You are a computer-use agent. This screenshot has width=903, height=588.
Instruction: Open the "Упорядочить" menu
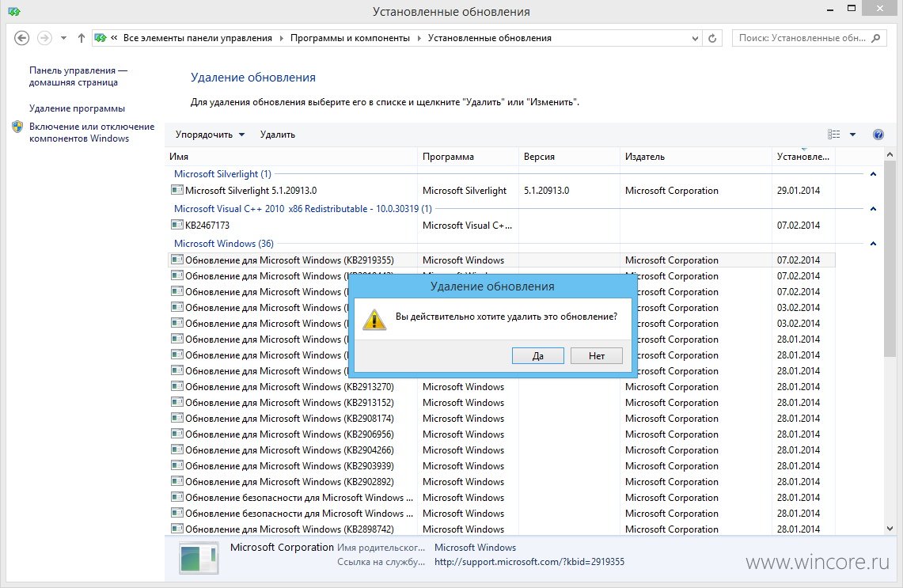click(210, 135)
